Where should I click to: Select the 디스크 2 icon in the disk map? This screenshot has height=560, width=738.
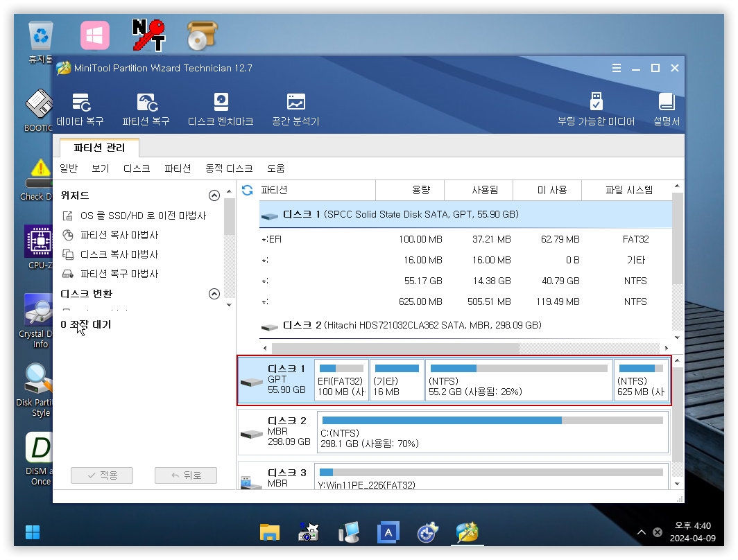(x=251, y=434)
